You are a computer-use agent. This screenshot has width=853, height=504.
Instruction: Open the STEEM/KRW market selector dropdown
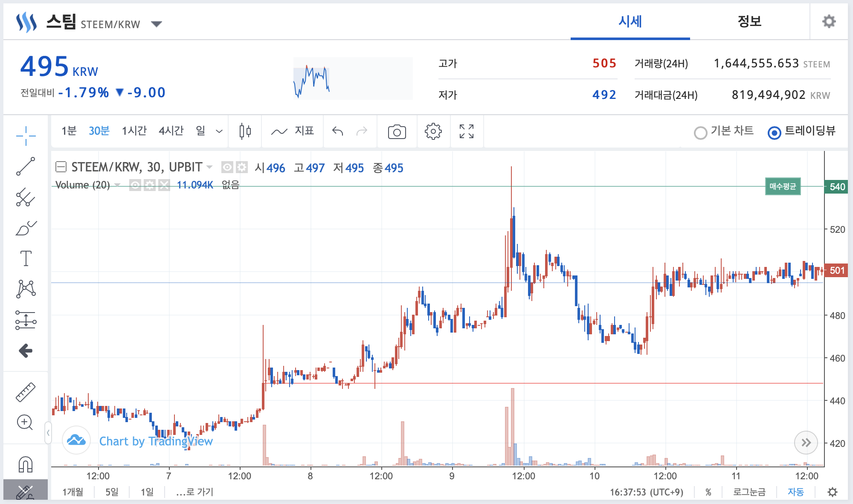tap(157, 24)
